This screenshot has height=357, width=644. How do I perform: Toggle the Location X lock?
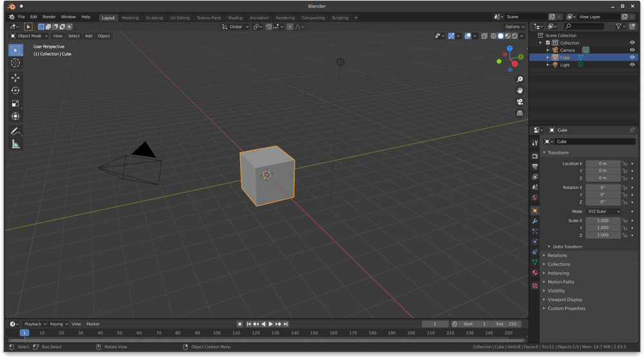[625, 164]
